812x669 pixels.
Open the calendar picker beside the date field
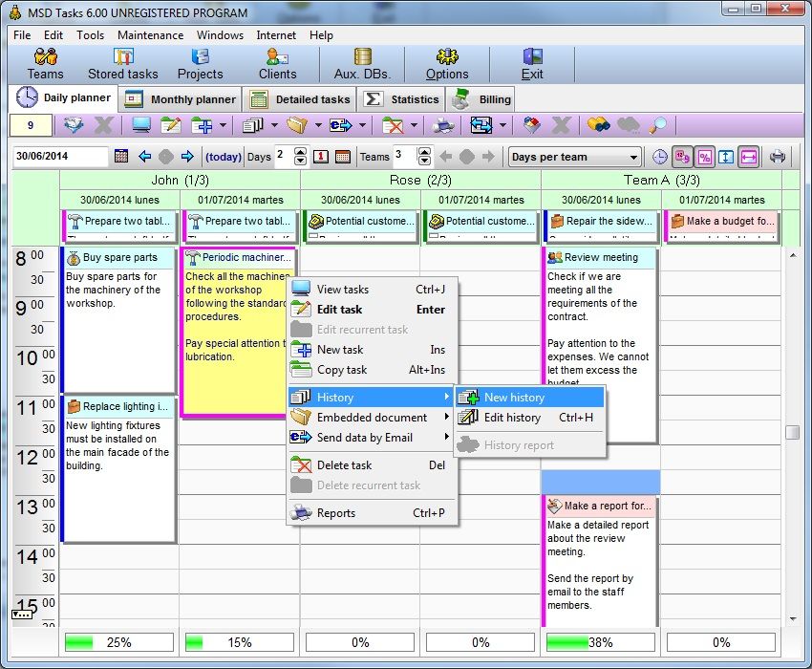point(121,156)
